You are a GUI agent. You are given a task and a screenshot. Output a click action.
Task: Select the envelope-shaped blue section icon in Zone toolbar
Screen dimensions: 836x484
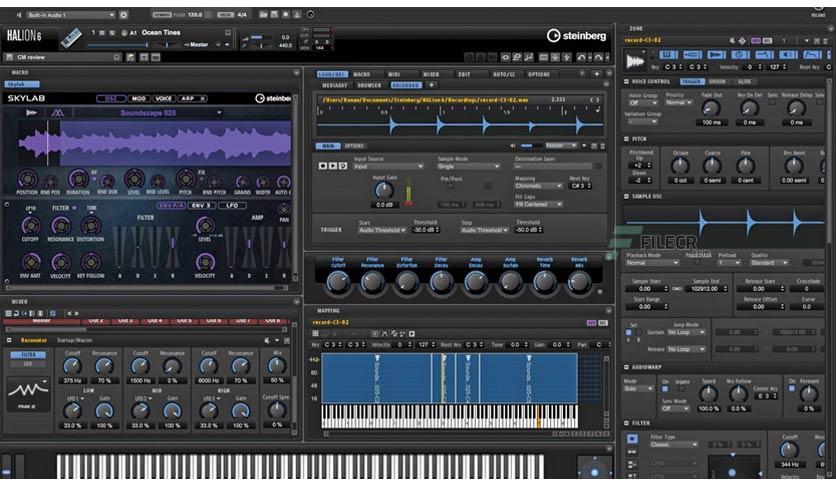[812, 54]
